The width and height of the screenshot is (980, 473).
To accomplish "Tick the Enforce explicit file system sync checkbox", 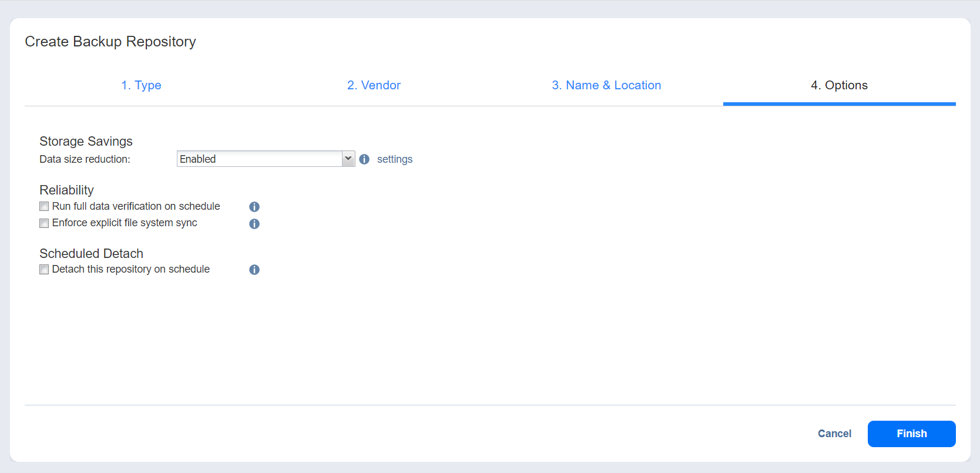I will tap(44, 223).
